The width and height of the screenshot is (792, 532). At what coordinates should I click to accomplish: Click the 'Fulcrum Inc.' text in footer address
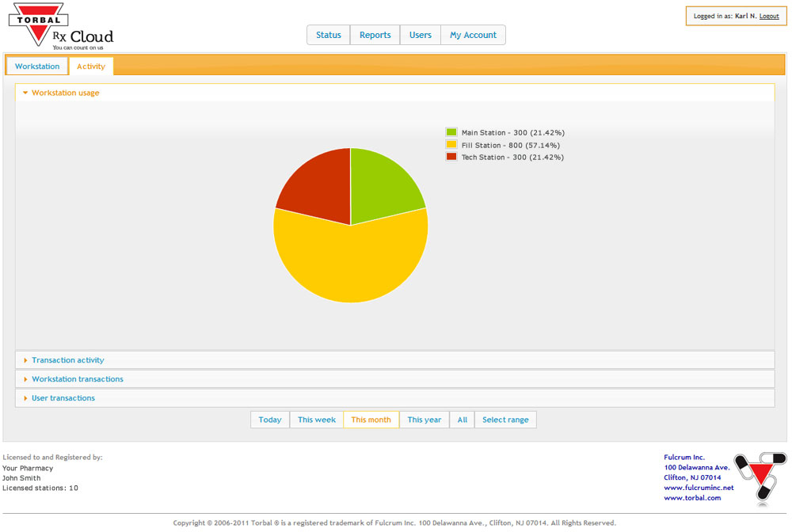[684, 458]
